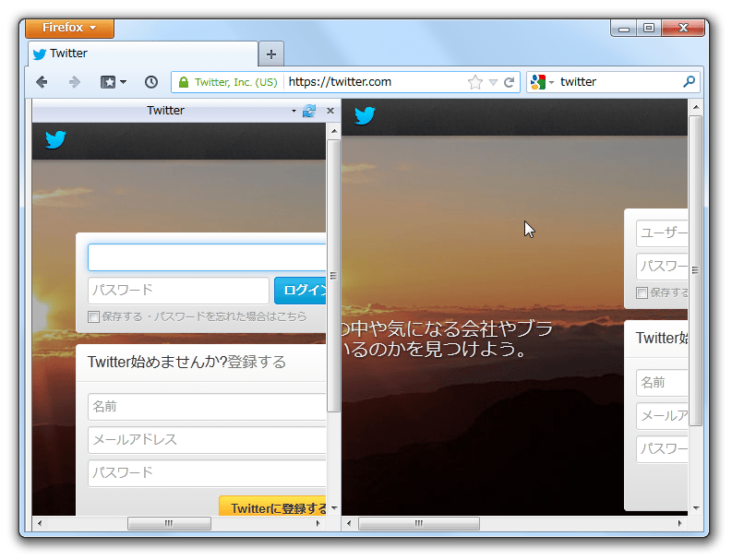Focus the sidebar signup パスワード field
This screenshot has width=732, height=560.
[x=207, y=473]
